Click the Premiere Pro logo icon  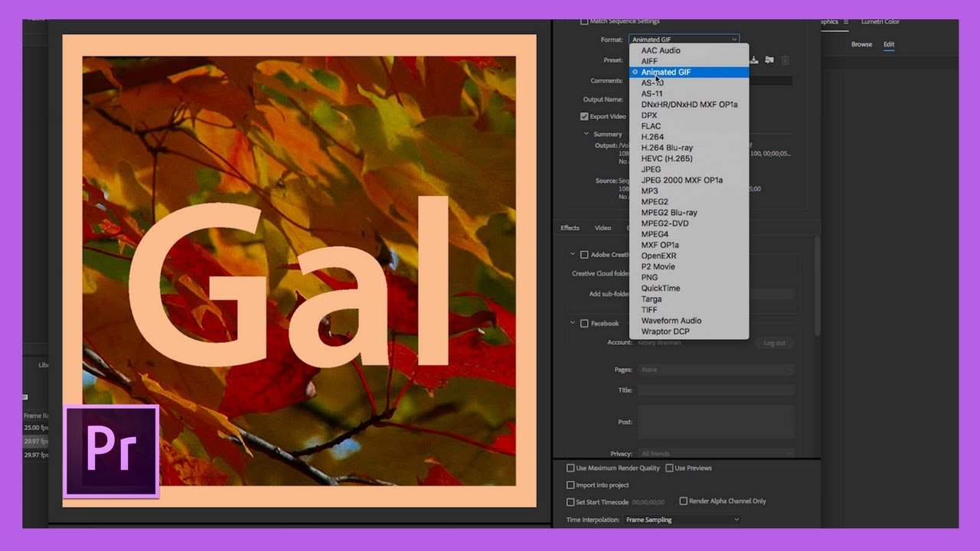[110, 450]
